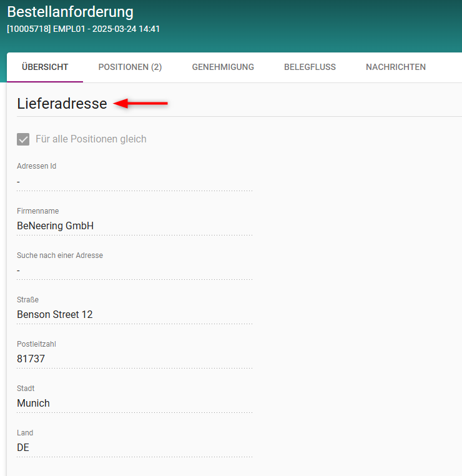This screenshot has width=462, height=476.
Task: Click the Bestellanforderung page title
Action: click(x=70, y=12)
